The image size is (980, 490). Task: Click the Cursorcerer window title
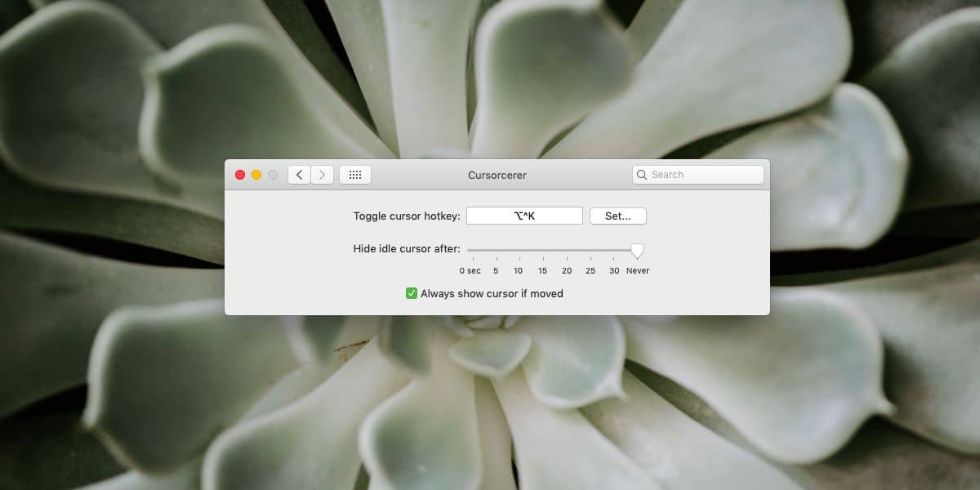click(x=497, y=175)
